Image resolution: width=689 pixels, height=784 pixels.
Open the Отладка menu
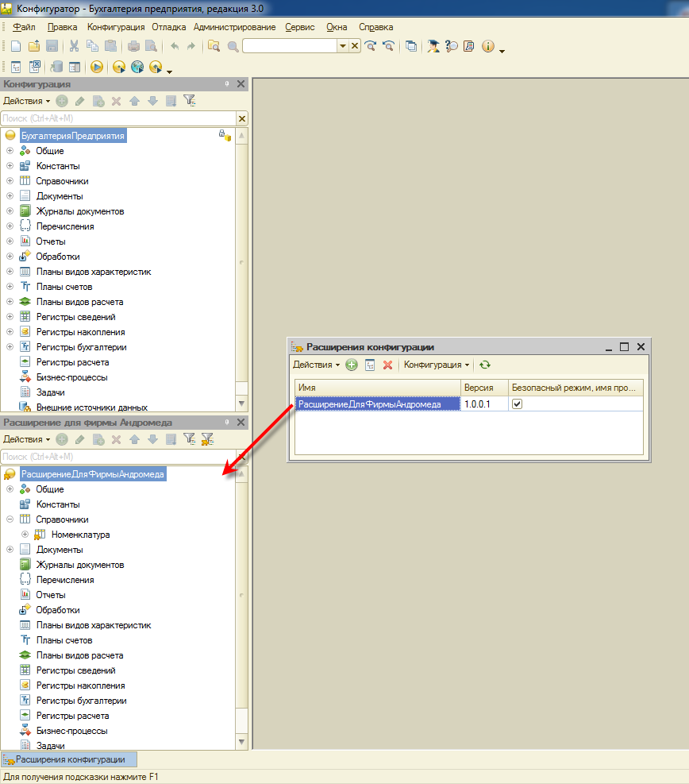[169, 27]
